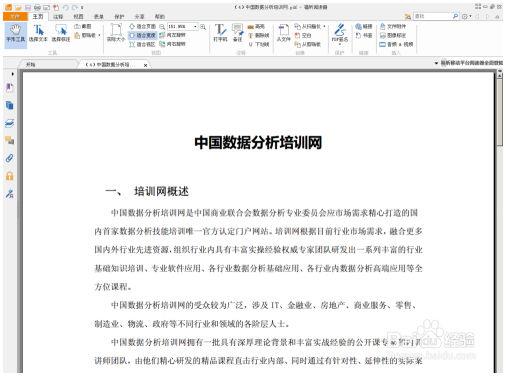The image size is (506, 376).
Task: Create PDF From File icon
Action: (284, 33)
